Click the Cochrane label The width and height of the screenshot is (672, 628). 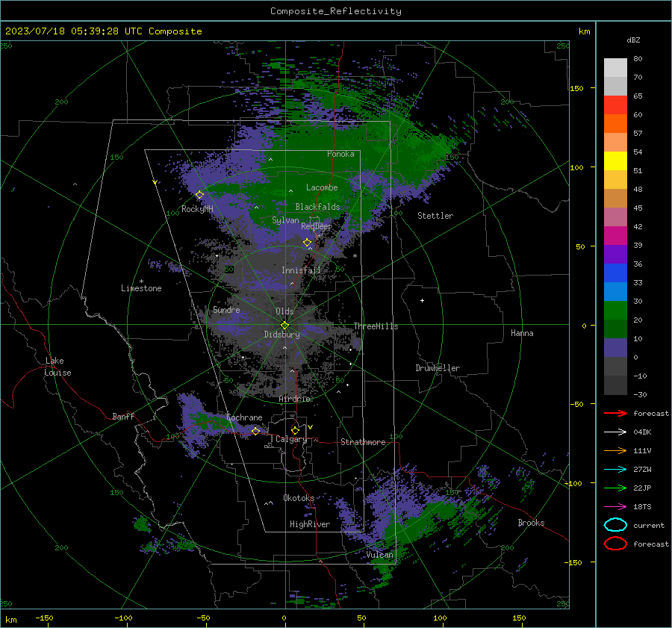pyautogui.click(x=244, y=417)
